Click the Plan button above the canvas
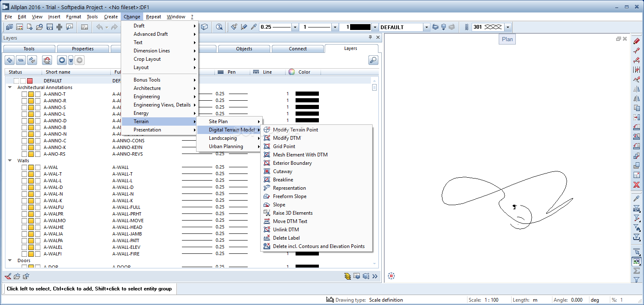The image size is (644, 305). pyautogui.click(x=507, y=39)
